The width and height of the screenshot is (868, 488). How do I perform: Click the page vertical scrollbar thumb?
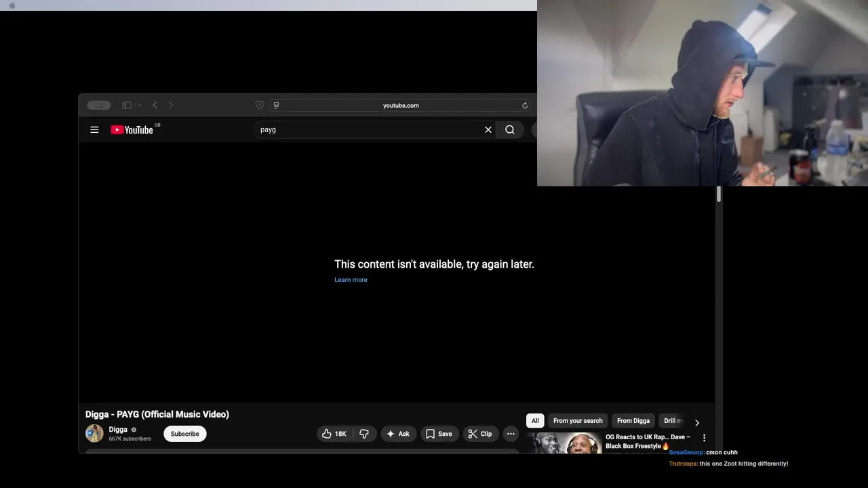[719, 194]
